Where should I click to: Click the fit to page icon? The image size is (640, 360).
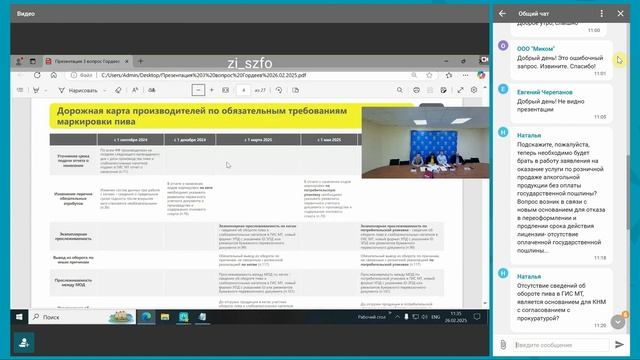(226, 90)
